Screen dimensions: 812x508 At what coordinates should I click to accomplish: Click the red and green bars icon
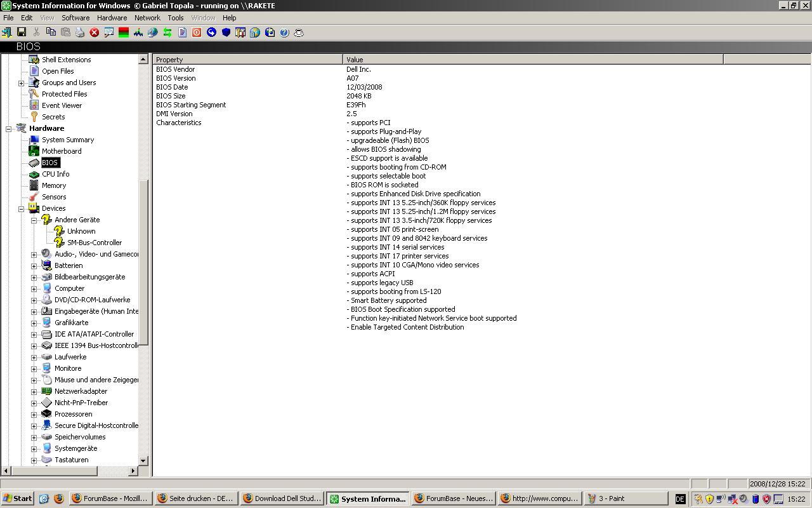[x=124, y=32]
